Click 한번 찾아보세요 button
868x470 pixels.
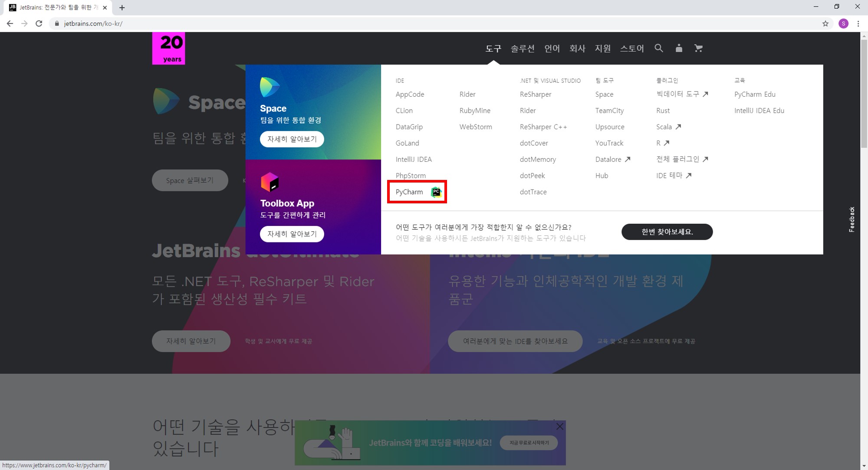pyautogui.click(x=667, y=232)
